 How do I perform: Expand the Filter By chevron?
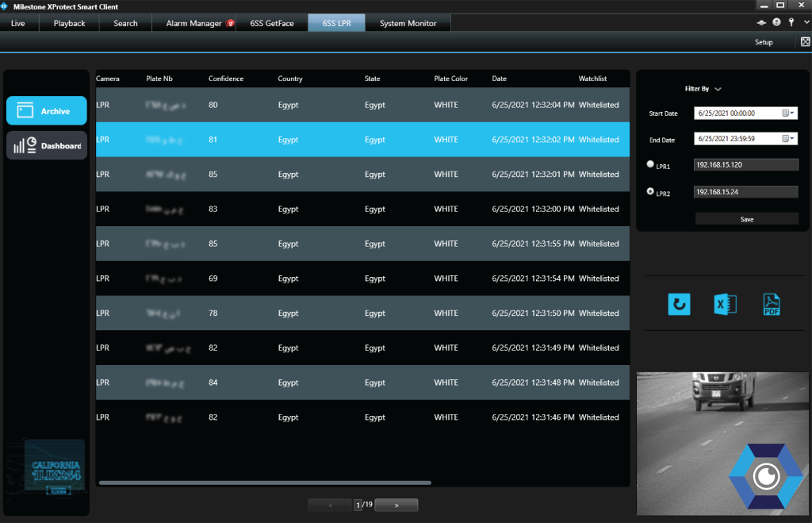pos(718,89)
